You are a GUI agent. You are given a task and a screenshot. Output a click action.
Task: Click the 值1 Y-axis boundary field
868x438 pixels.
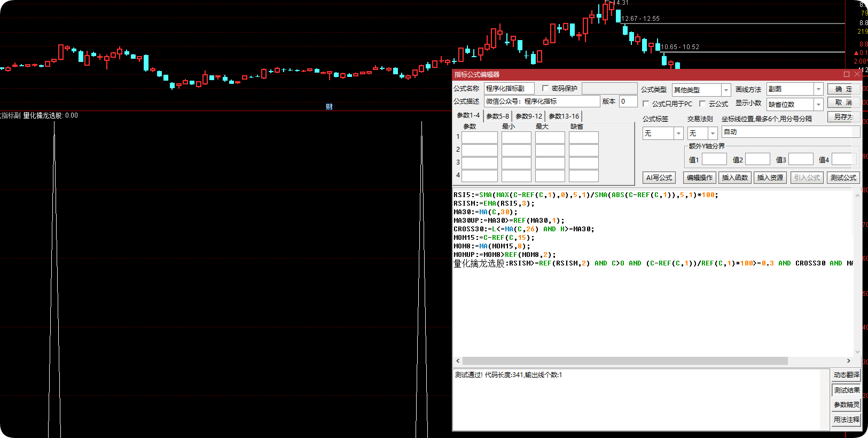coord(715,159)
